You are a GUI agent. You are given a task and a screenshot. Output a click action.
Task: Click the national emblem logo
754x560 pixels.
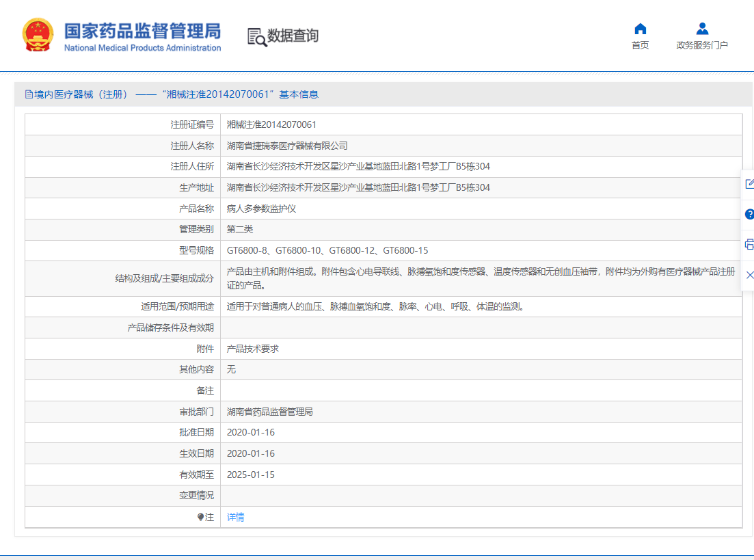click(38, 35)
